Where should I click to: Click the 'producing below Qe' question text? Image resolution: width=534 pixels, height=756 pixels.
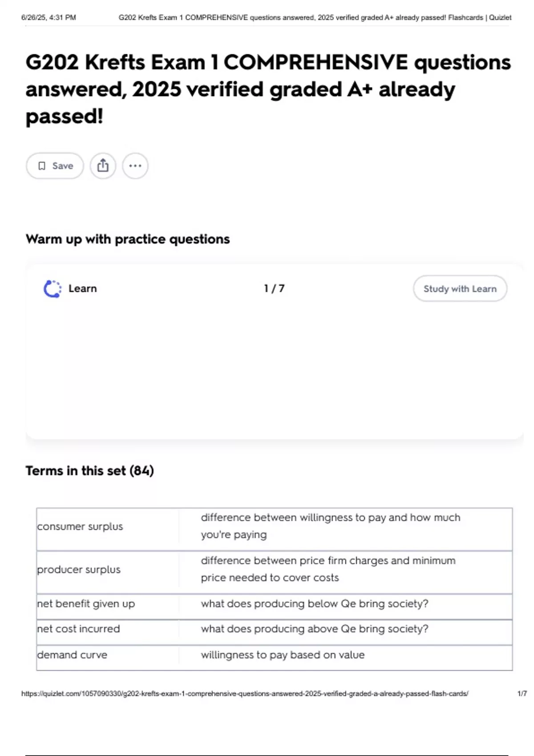[x=315, y=604]
